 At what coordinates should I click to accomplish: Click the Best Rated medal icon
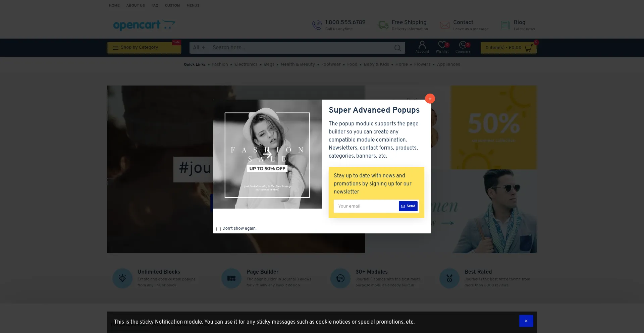[x=449, y=278]
